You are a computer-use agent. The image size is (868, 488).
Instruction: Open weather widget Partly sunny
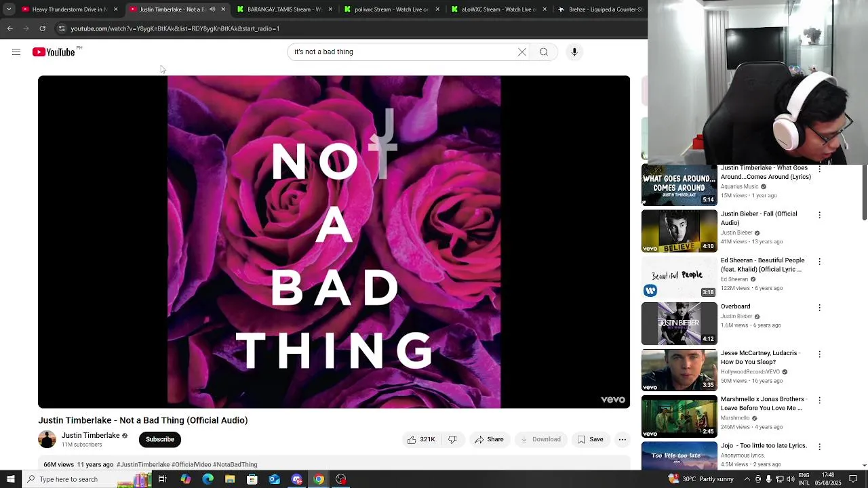701,479
